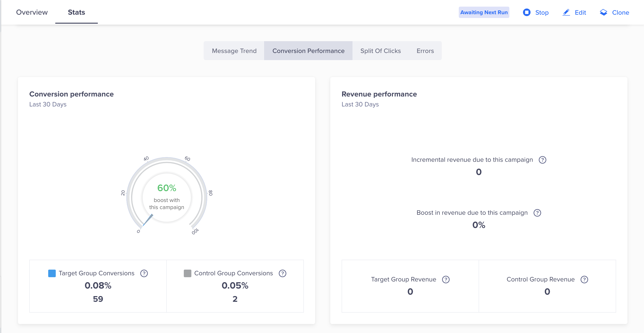
Task: Click the 'Incremental revenue due to this campaign' label
Action: [x=472, y=160]
